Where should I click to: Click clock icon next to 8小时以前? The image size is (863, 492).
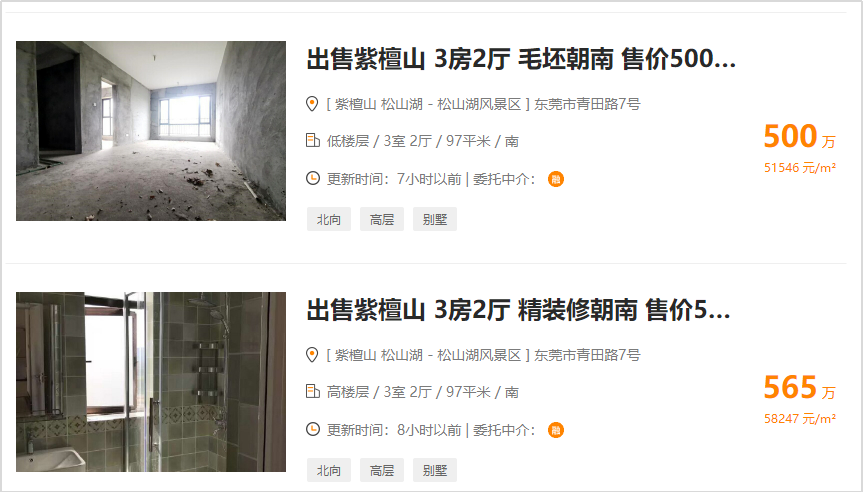click(x=313, y=429)
